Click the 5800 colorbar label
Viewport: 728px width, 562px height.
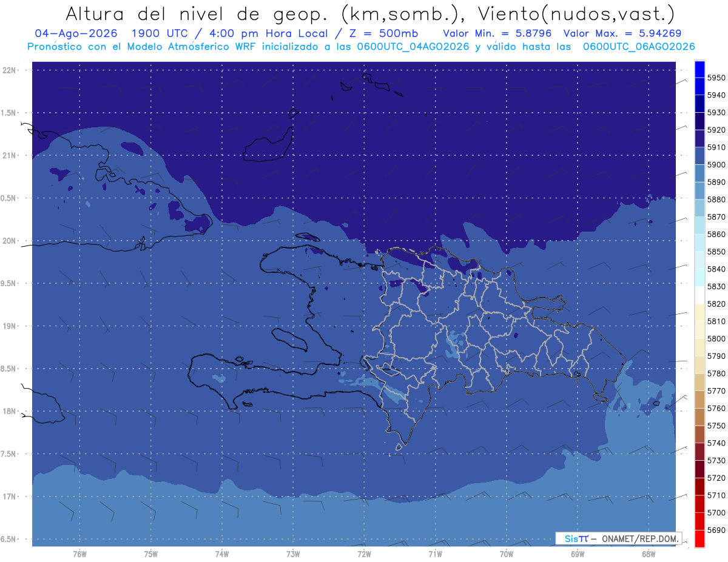coord(716,338)
